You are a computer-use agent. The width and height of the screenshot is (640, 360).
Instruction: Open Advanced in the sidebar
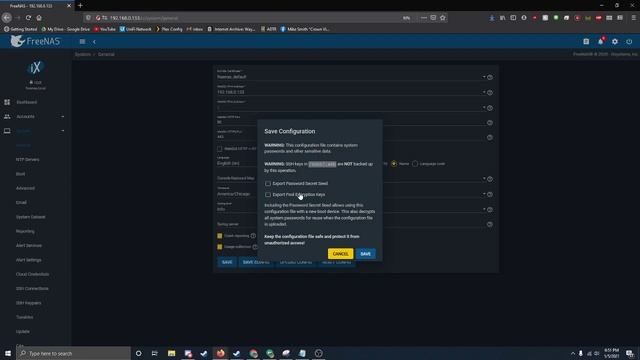coord(25,188)
